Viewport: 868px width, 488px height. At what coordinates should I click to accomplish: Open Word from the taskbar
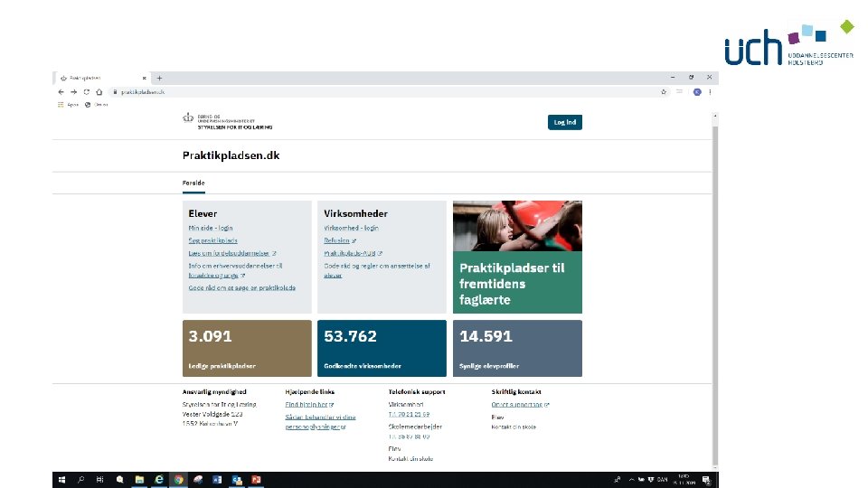(x=217, y=480)
